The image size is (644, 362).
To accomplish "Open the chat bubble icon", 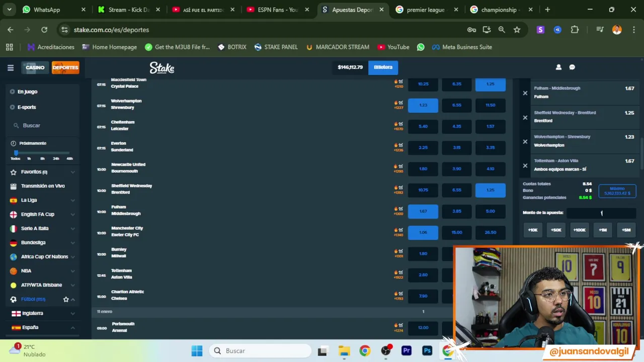I will [572, 67].
